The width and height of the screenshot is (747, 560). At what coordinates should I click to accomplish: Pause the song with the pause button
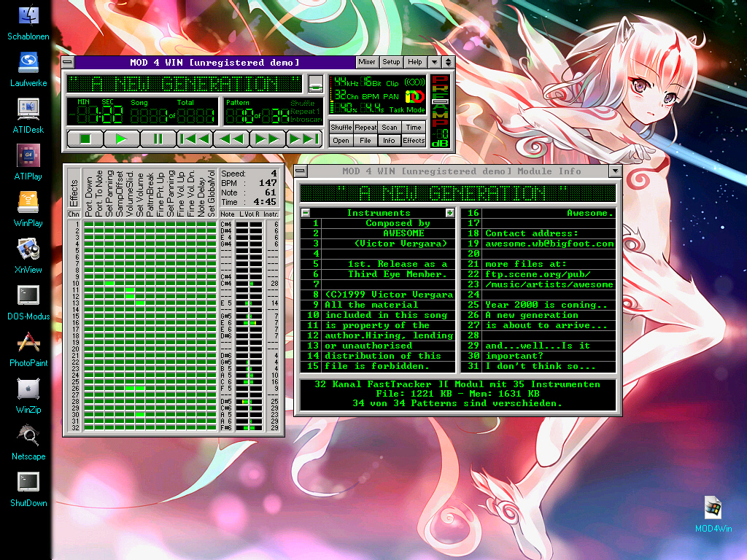coord(158,139)
